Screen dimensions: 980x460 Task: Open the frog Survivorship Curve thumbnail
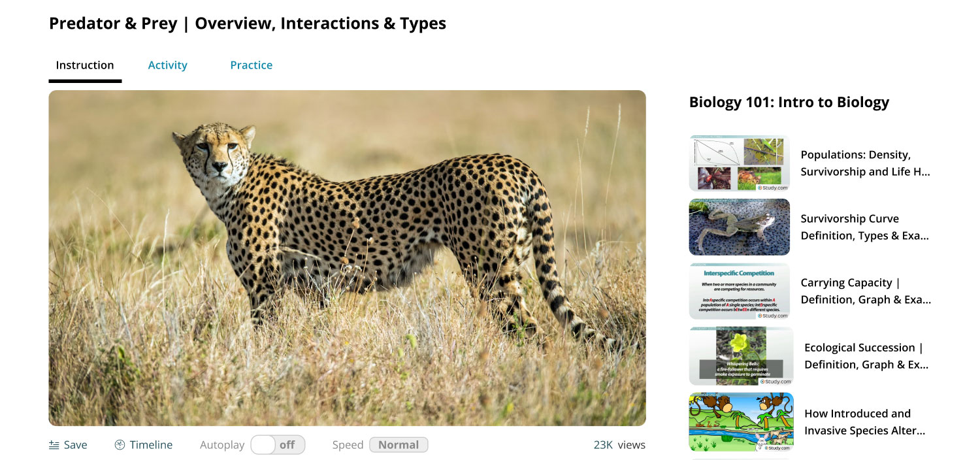pos(740,227)
